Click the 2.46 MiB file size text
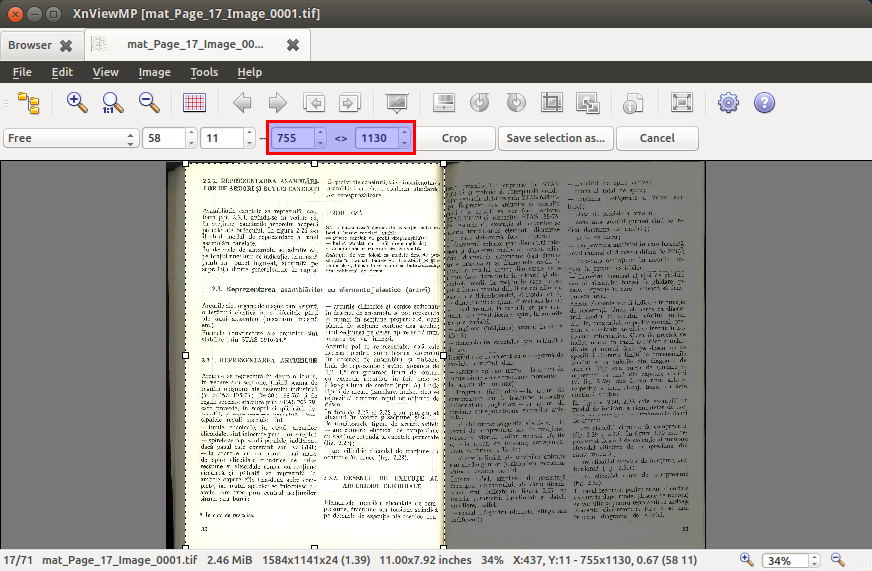The height and width of the screenshot is (571, 872). [229, 560]
